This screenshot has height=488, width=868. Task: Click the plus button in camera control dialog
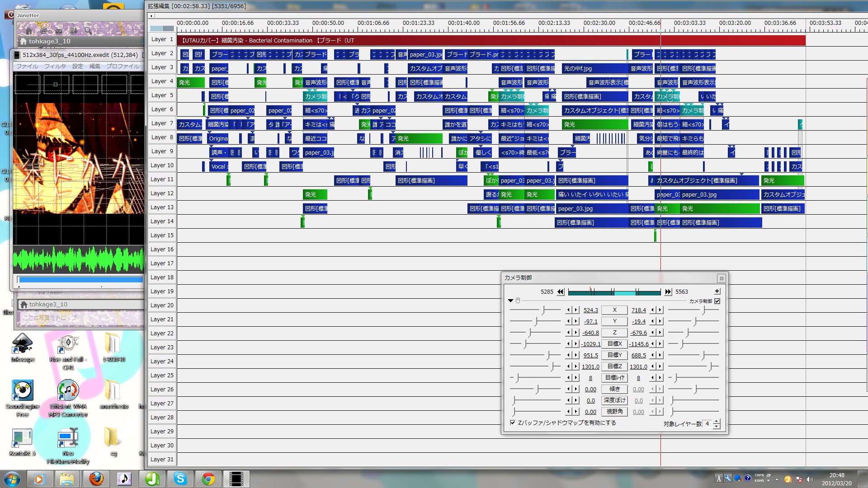[717, 291]
